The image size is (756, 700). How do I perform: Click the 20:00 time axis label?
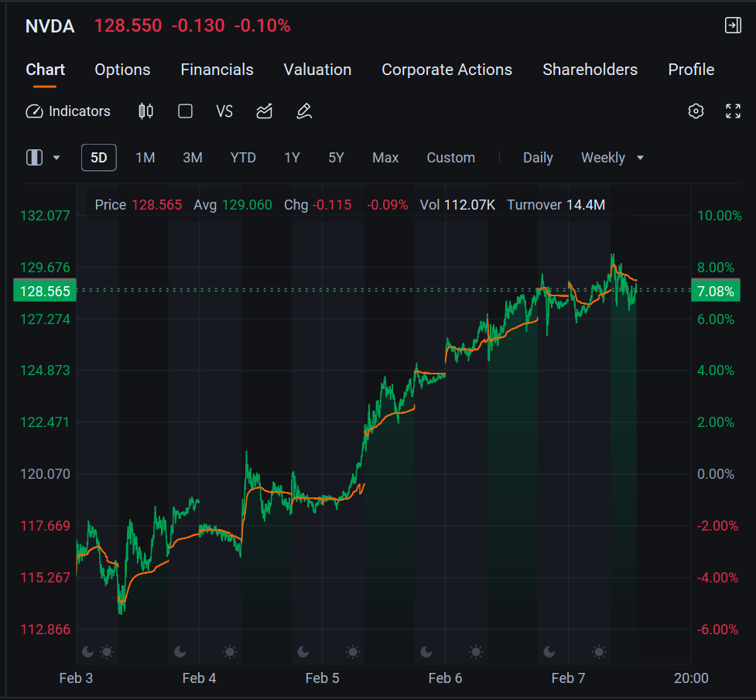click(691, 678)
